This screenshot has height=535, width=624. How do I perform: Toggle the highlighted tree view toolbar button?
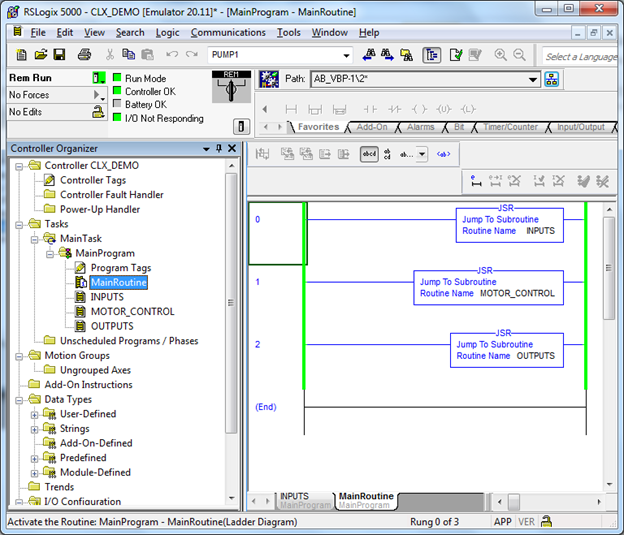point(432,55)
